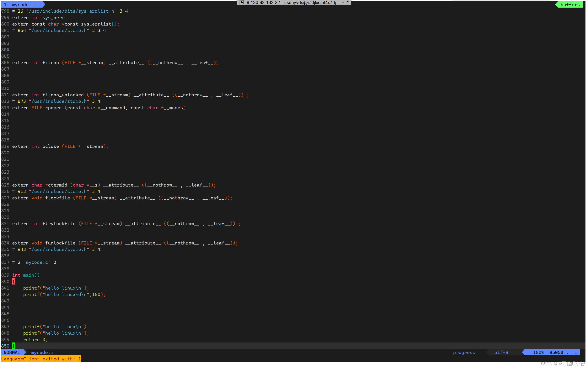588x368 pixels.
Task: Click the popen declaration on line 813
Action: click(102, 108)
